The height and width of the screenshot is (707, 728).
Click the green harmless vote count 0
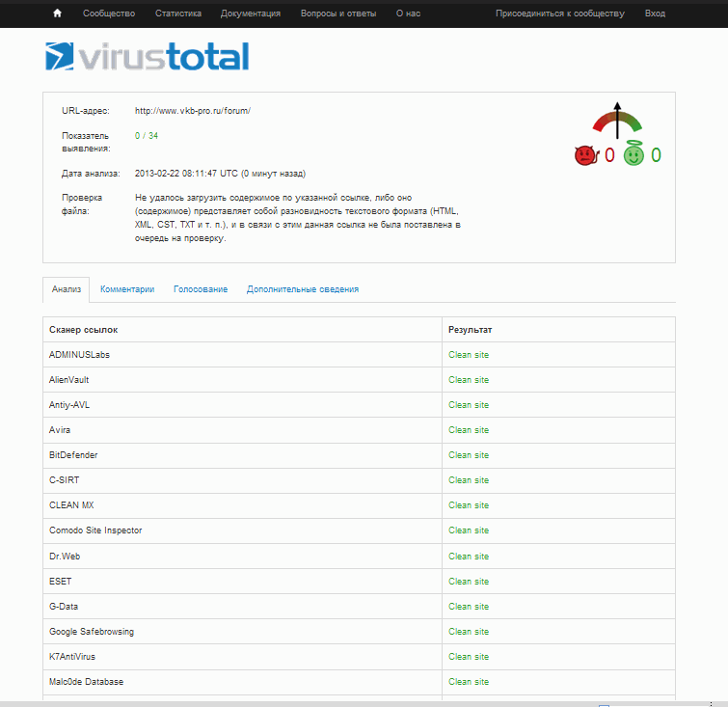[x=656, y=155]
